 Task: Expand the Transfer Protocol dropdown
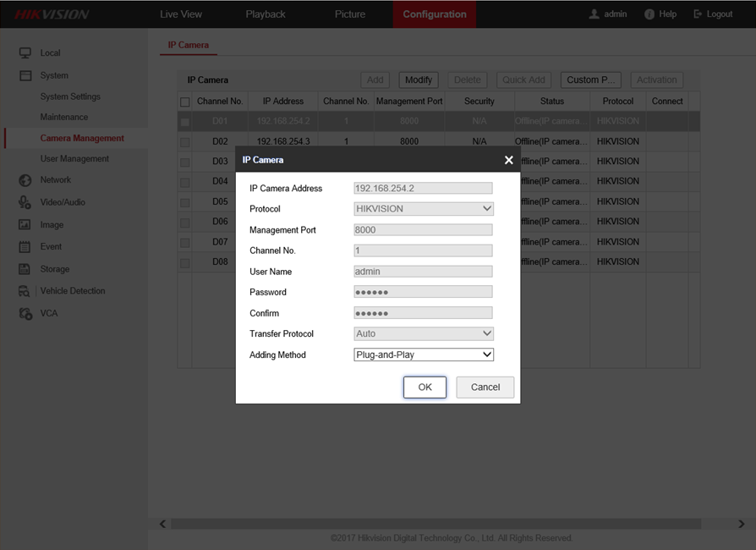tap(423, 333)
